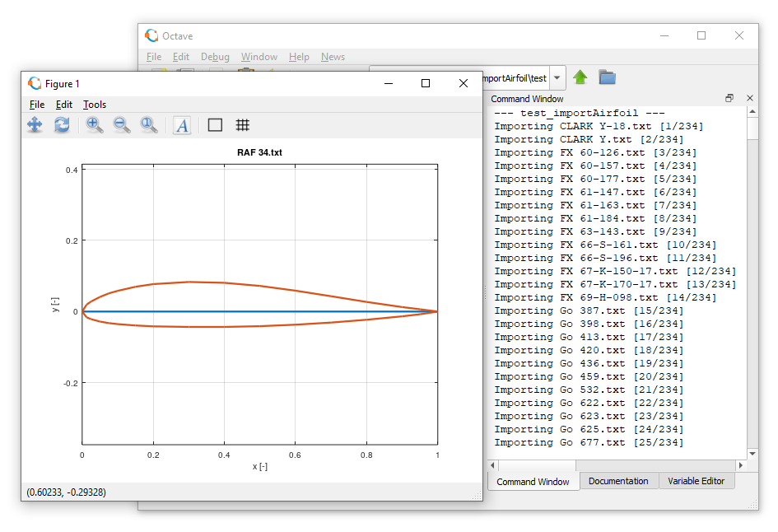Click the horizontal scrollbar left arrow
The height and width of the screenshot is (532, 778).
pyautogui.click(x=492, y=465)
